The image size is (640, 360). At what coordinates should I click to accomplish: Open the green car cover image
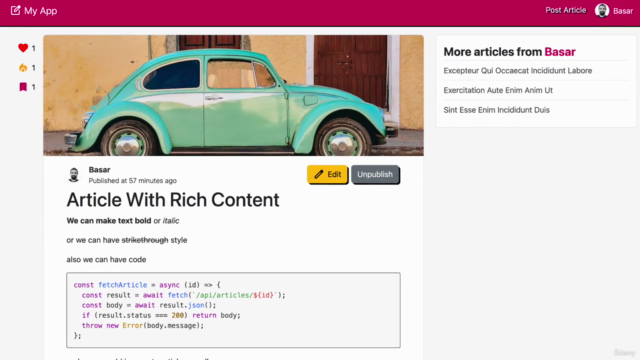pyautogui.click(x=233, y=95)
